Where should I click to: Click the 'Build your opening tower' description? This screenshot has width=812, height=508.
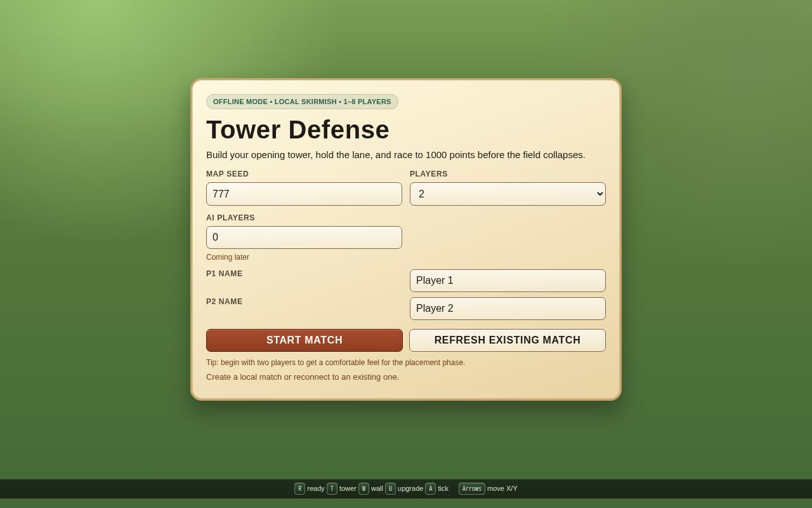[x=396, y=155]
